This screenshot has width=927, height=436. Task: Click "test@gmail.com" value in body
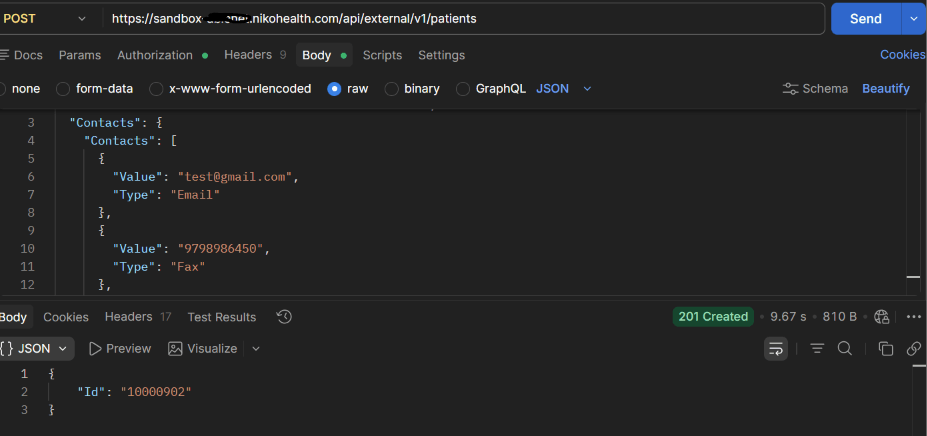pyautogui.click(x=235, y=177)
